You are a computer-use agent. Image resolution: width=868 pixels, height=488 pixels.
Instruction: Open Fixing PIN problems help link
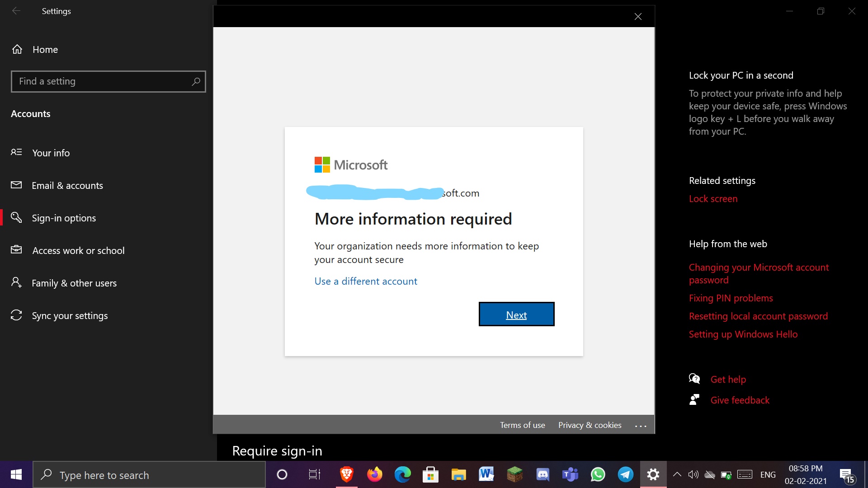click(731, 298)
